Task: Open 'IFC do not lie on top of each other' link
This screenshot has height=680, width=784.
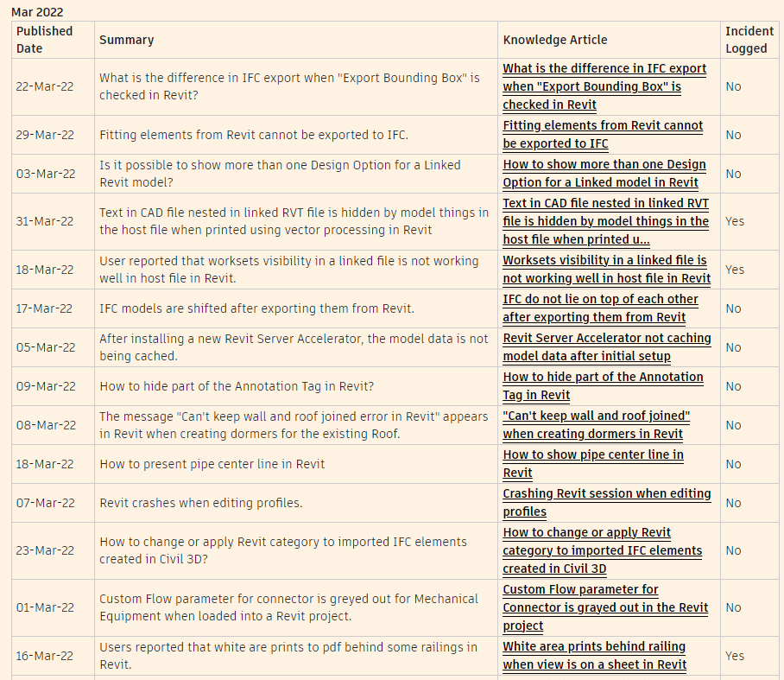Action: pos(600,308)
